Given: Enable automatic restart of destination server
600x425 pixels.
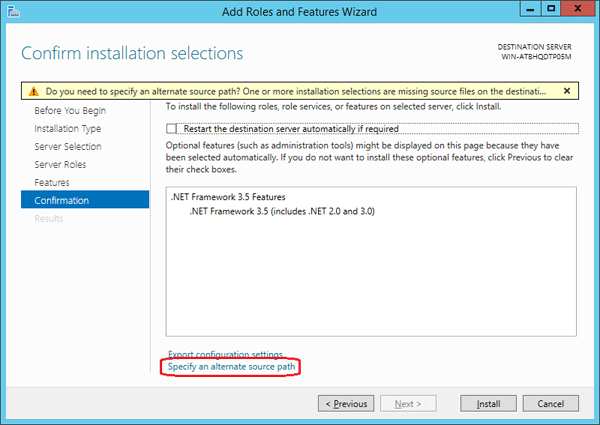Looking at the screenshot, I should (174, 129).
